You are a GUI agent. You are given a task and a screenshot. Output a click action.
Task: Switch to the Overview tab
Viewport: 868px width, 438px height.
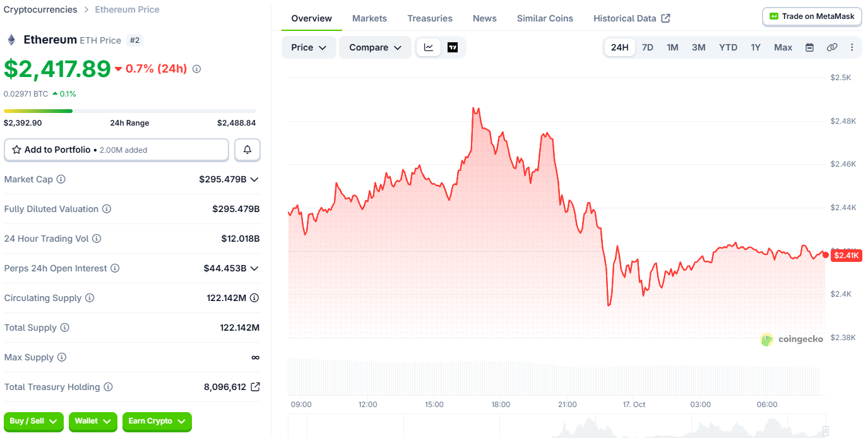[312, 18]
